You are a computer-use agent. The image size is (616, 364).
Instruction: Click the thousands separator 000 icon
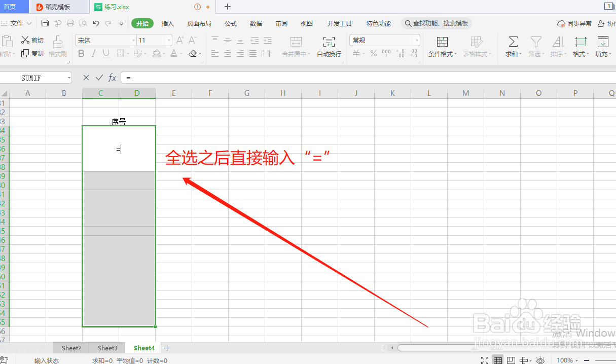(x=386, y=53)
